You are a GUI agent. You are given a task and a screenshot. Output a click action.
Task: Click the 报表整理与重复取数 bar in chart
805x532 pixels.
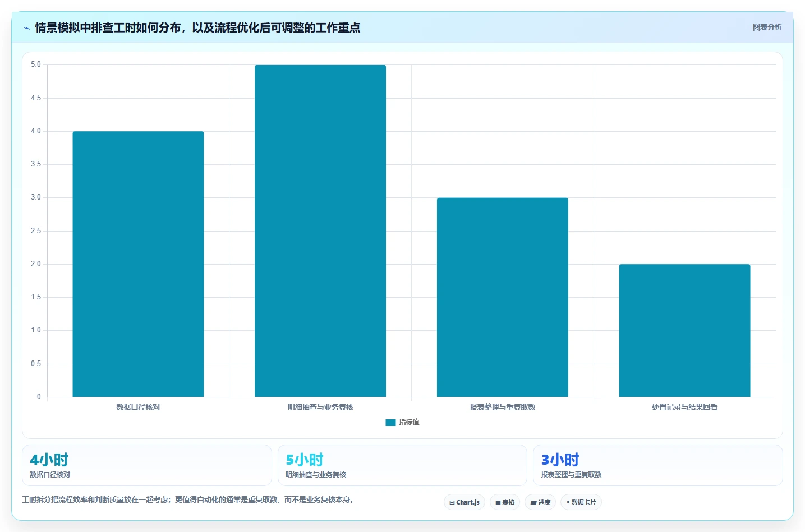click(503, 297)
